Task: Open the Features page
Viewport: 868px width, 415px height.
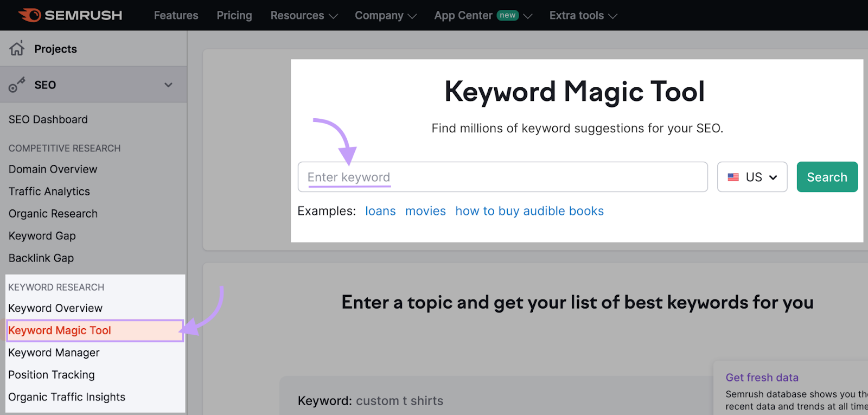Action: [176, 16]
